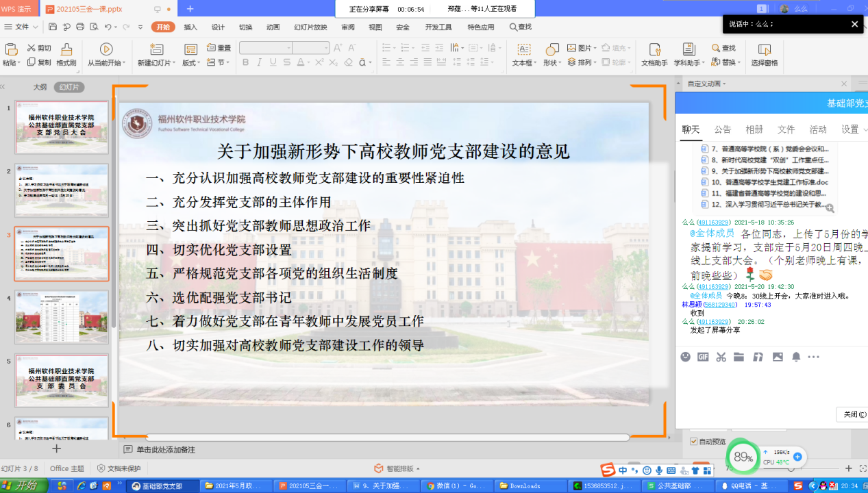Expand the 新建幻灯片 dropdown
Viewport: 868px width, 493px height.
157,63
